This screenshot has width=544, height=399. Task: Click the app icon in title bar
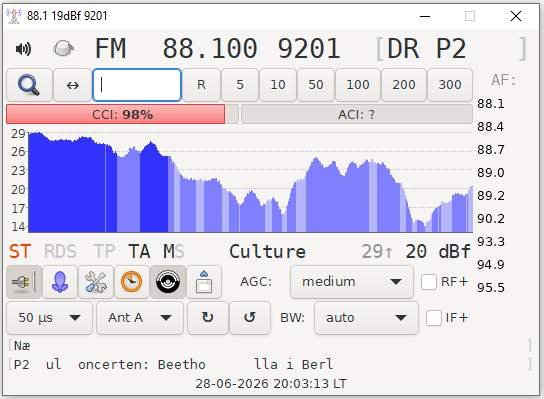(14, 16)
